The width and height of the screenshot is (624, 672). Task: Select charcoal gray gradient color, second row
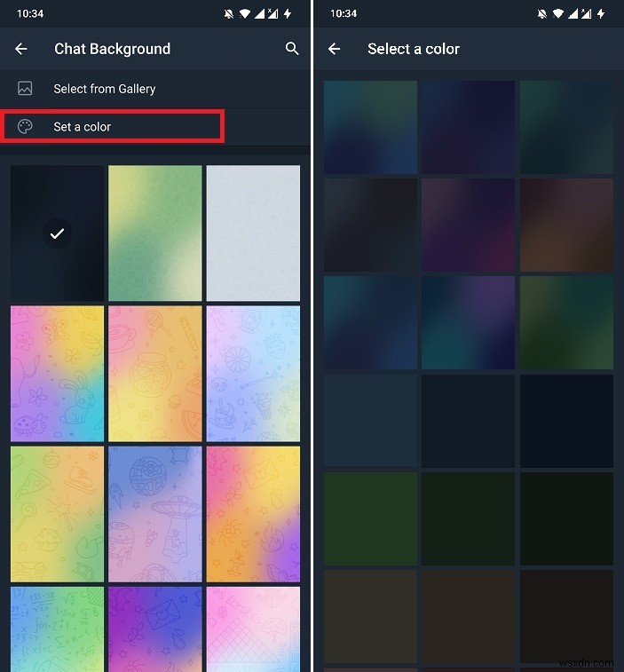tap(370, 225)
